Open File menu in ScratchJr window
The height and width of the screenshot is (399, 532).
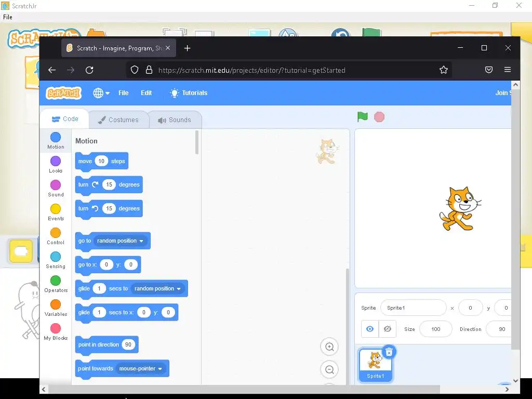tap(7, 17)
